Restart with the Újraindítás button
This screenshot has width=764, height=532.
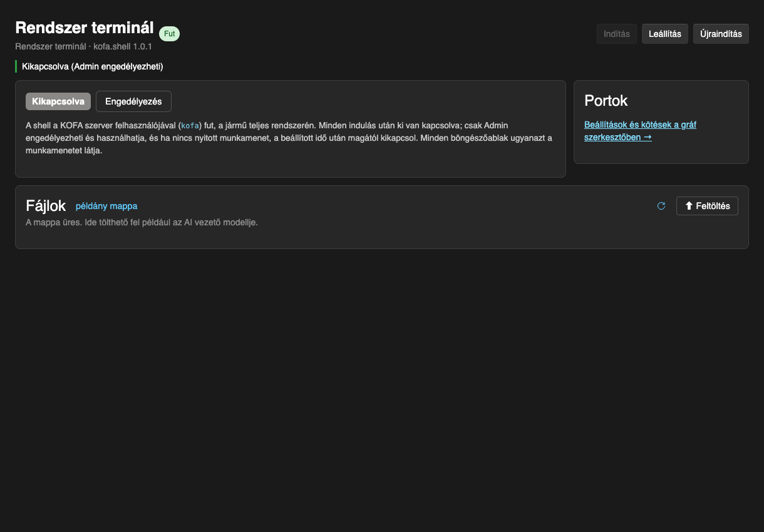(x=721, y=34)
